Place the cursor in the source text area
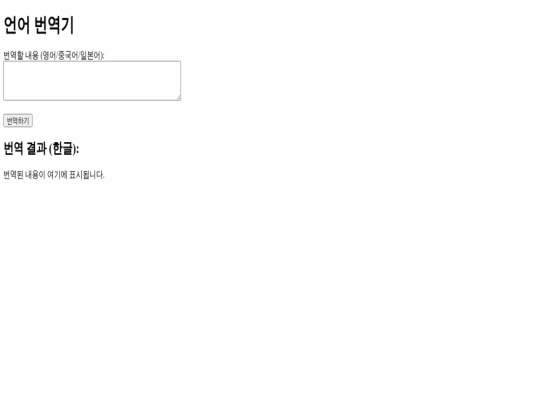The width and height of the screenshot is (540, 405). coord(92,81)
